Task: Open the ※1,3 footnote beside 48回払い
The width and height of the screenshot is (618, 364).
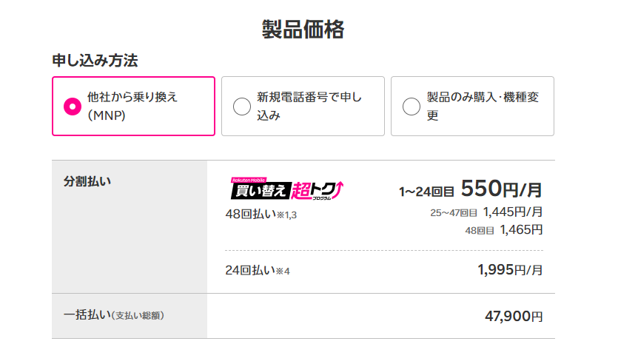Action: tap(286, 215)
